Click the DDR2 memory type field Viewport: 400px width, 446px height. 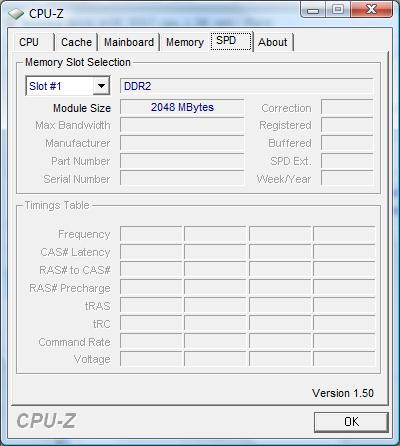(x=246, y=86)
